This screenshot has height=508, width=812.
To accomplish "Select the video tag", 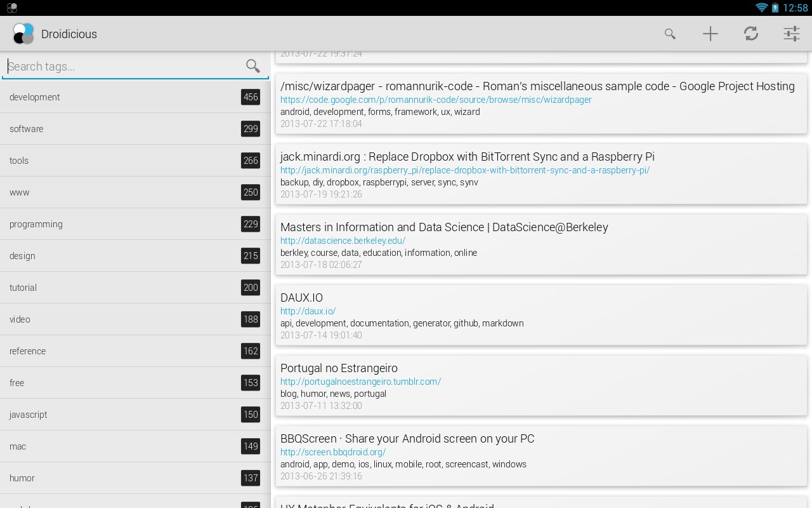I will tap(135, 319).
